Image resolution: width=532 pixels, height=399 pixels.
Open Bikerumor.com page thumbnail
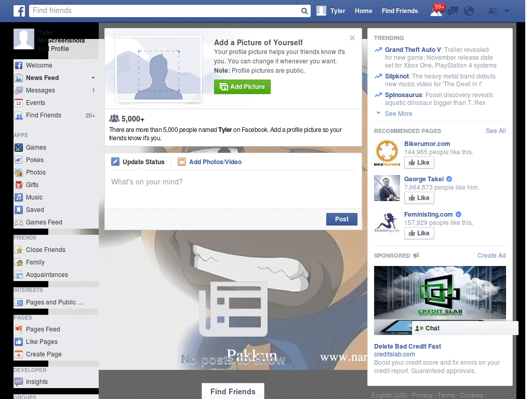pos(387,153)
